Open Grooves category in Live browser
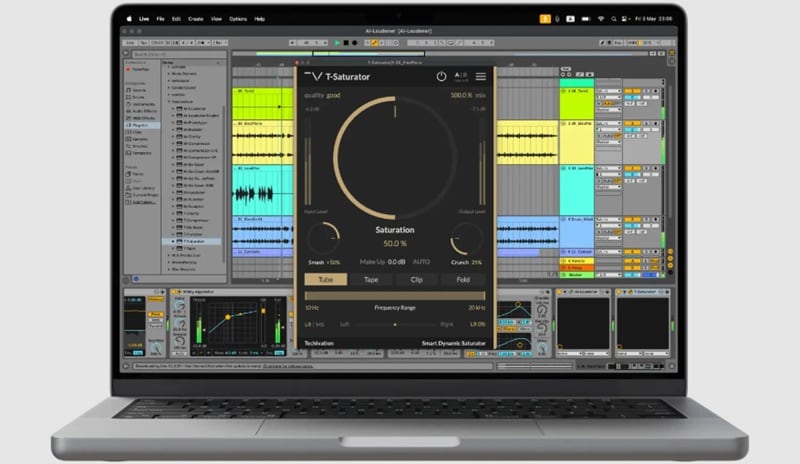Image resolution: width=800 pixels, height=464 pixels. pos(137,146)
